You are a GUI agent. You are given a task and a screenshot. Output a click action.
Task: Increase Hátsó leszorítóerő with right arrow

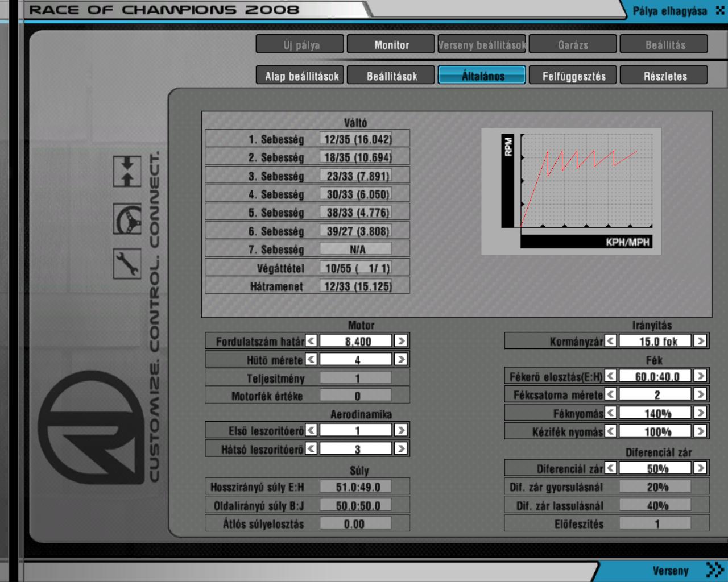click(401, 448)
